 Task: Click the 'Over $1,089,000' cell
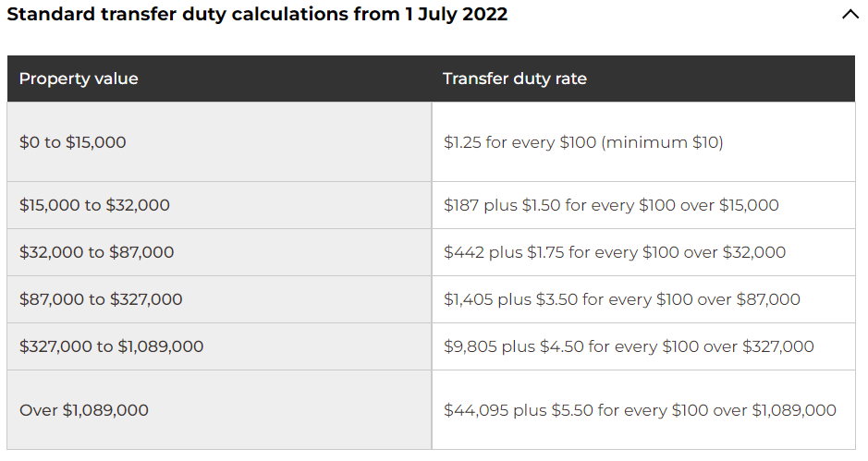(x=219, y=409)
